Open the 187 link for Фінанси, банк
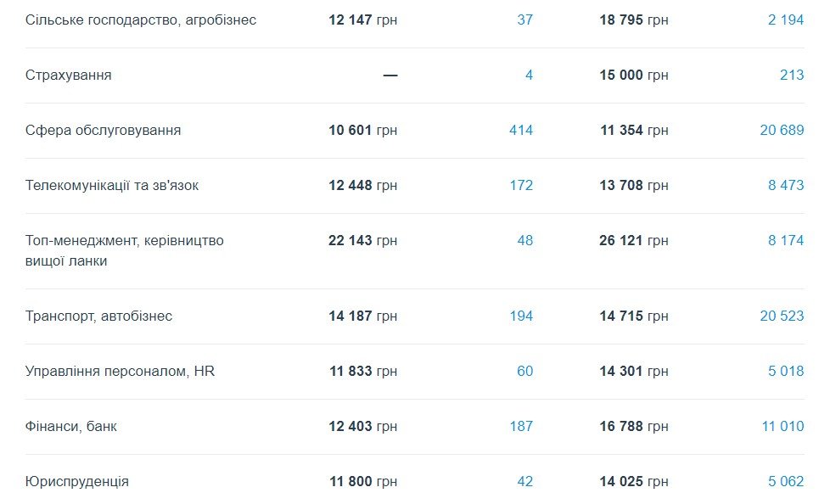This screenshot has height=504, width=830. pos(521,426)
